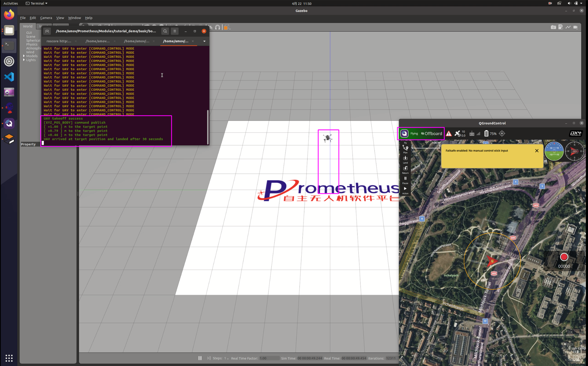Click the Real Time Factor field
Screen dimensions: 588x366
(x=269, y=358)
